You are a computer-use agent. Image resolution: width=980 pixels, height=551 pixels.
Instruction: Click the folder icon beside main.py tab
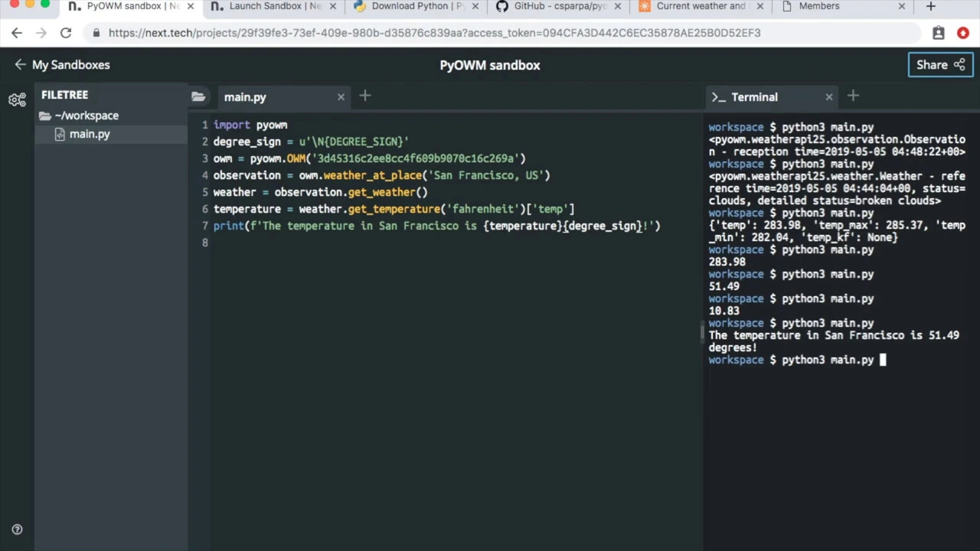198,96
